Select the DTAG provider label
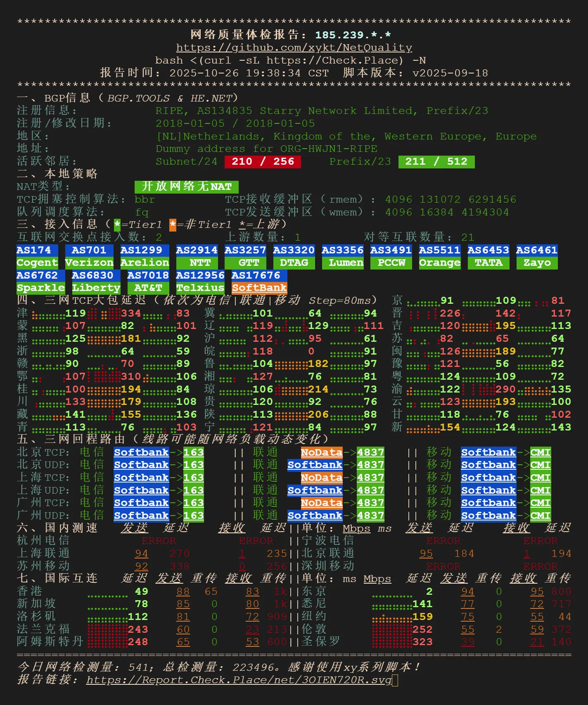588x705 pixels. point(294,263)
